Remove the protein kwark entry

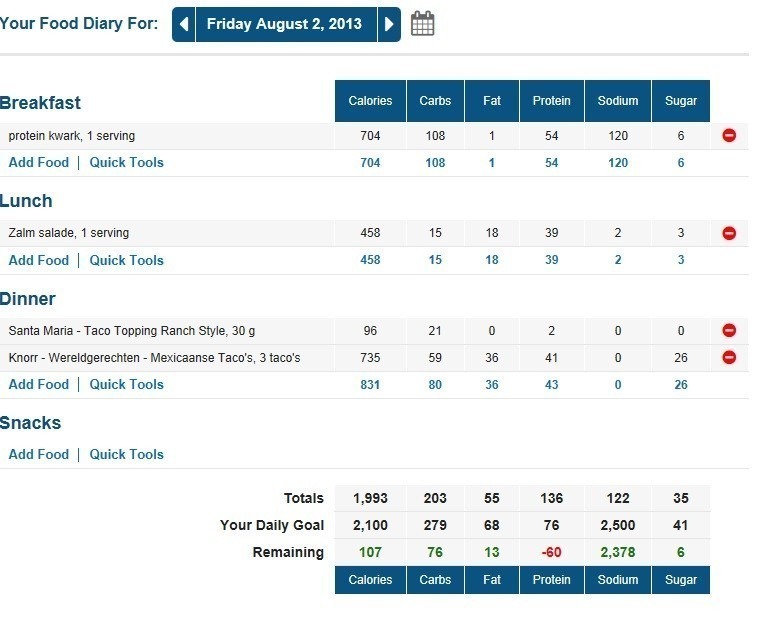point(729,135)
